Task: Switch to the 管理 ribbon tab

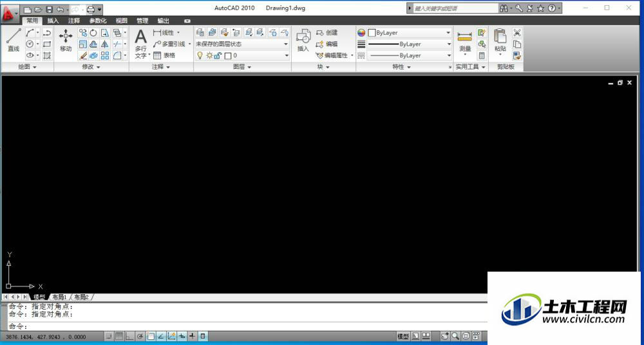Action: point(142,21)
